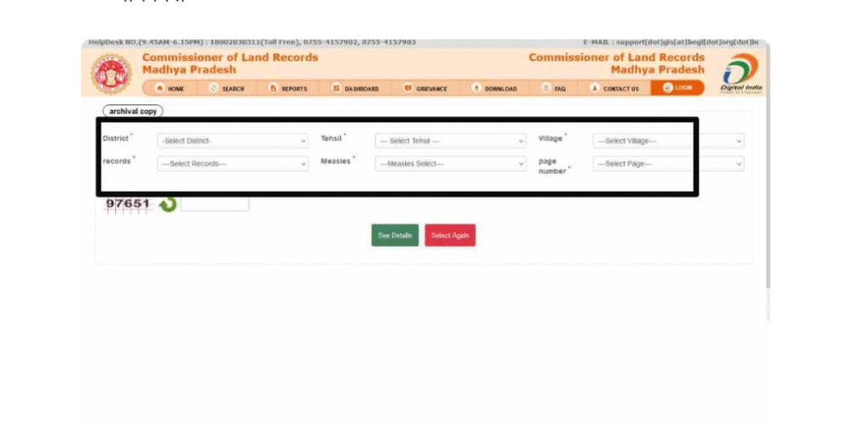Screen dimensions: 868x426
Task: Open the Select Page number dropdown
Action: tap(668, 163)
